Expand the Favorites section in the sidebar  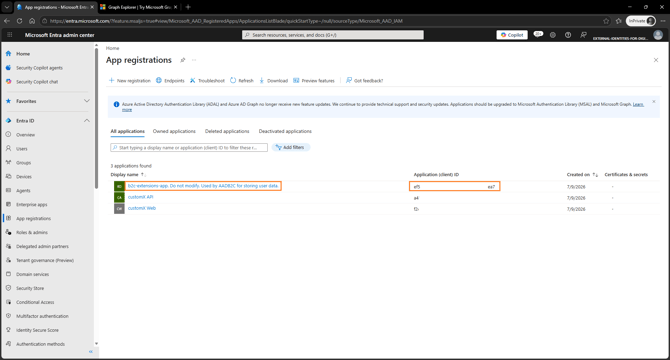[x=87, y=101]
